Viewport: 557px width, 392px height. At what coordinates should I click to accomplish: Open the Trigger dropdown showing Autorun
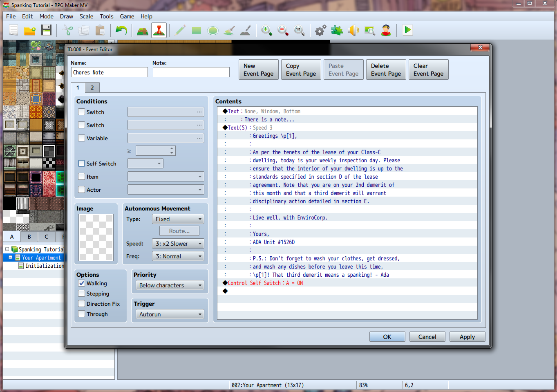[170, 314]
